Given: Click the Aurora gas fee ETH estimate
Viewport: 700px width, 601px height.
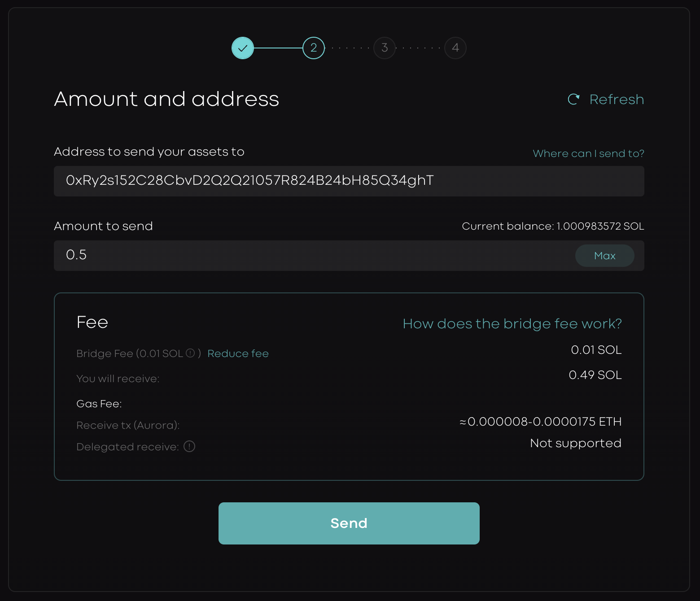Looking at the screenshot, I should [540, 422].
